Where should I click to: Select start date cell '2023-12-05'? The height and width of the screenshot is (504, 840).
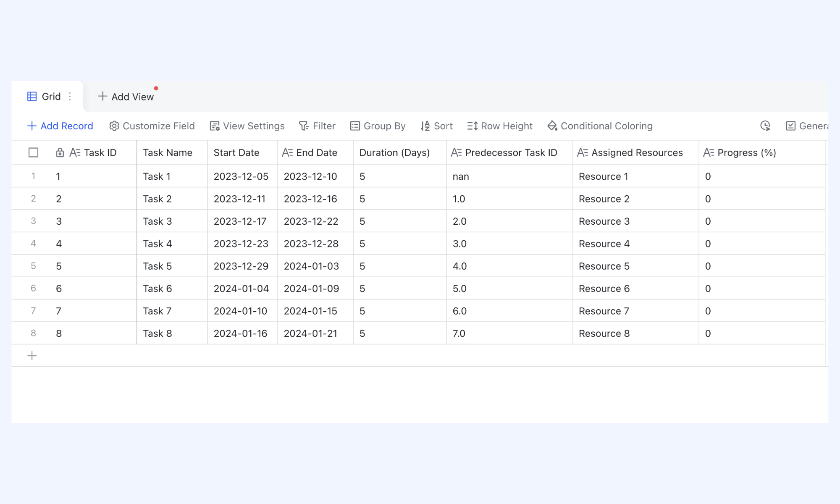click(x=242, y=176)
